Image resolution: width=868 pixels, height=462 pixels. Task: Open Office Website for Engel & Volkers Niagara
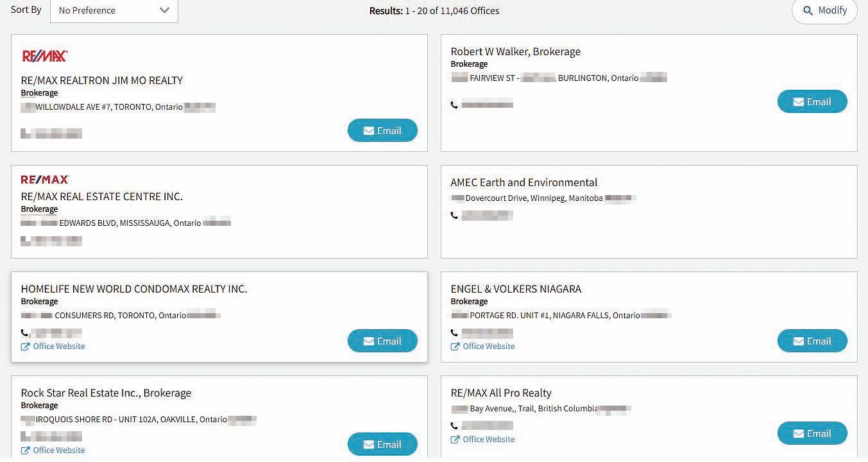click(488, 346)
